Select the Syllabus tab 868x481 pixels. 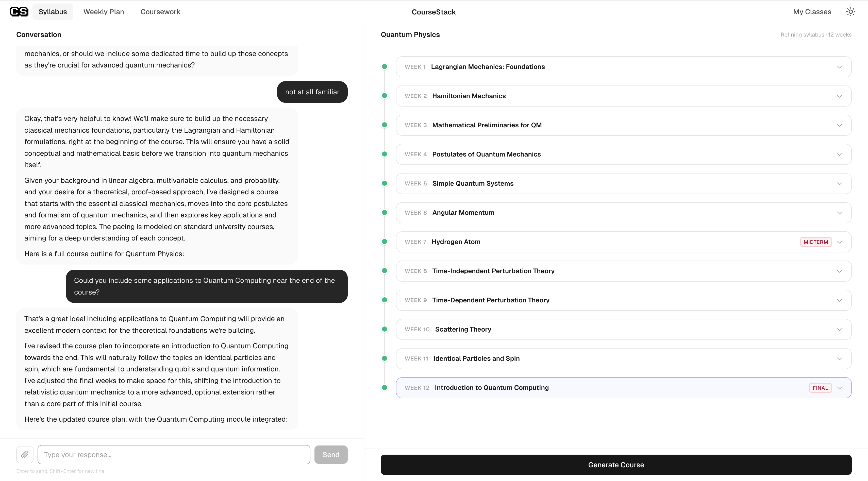point(53,12)
